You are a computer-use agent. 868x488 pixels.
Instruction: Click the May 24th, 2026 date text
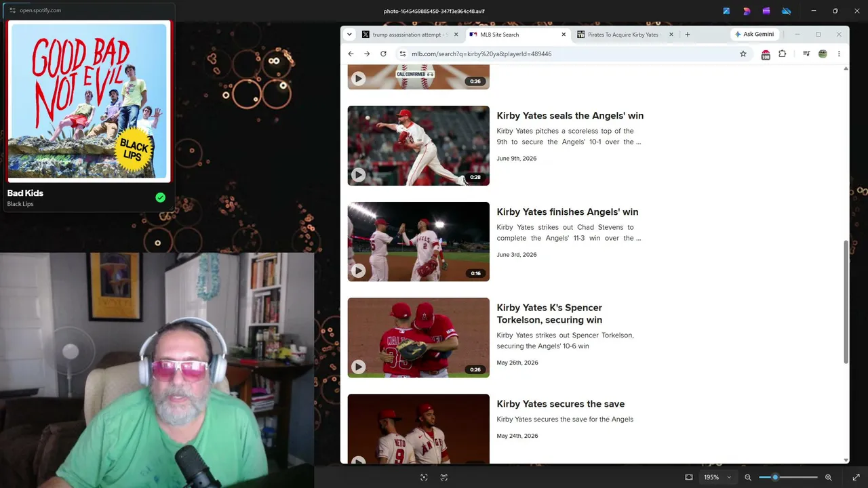(517, 436)
